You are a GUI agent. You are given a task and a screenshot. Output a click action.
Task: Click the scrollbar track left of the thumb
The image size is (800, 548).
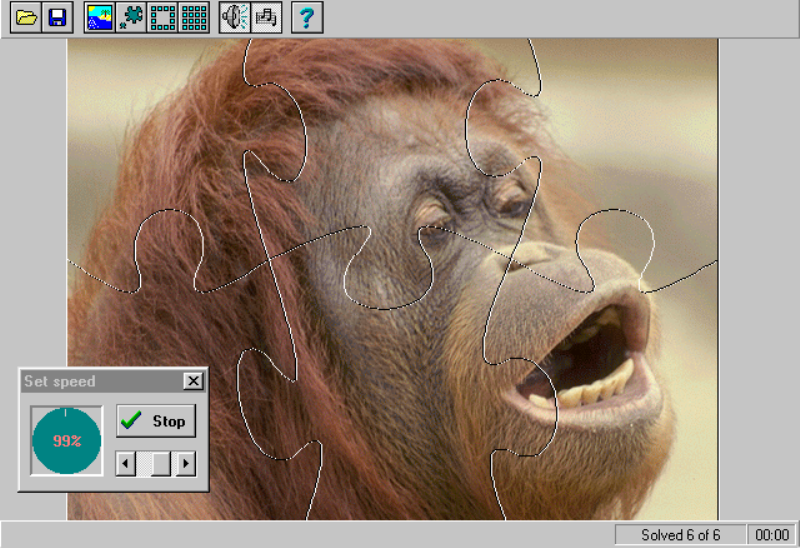pyautogui.click(x=142, y=463)
